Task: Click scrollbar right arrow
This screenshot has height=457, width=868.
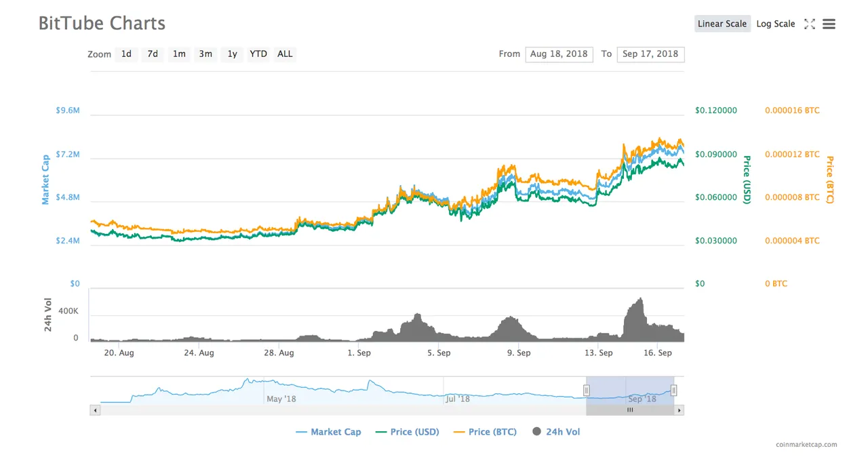Action: 679,410
